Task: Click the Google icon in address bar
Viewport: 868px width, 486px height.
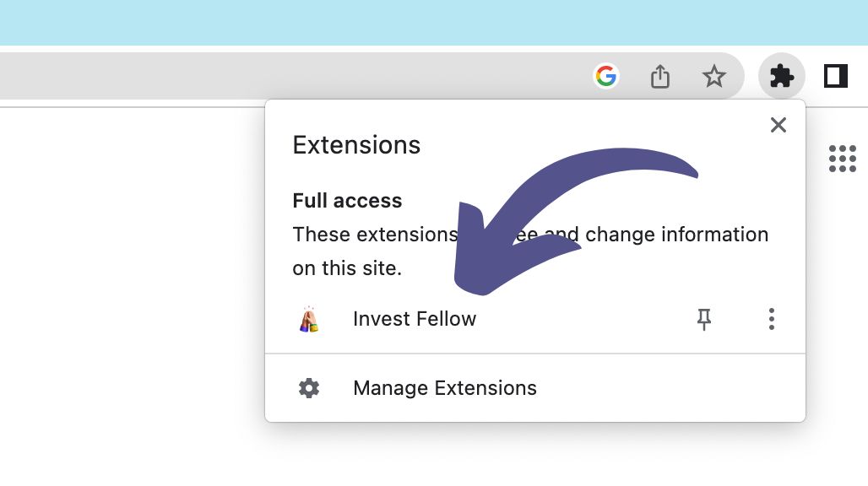Action: (606, 77)
